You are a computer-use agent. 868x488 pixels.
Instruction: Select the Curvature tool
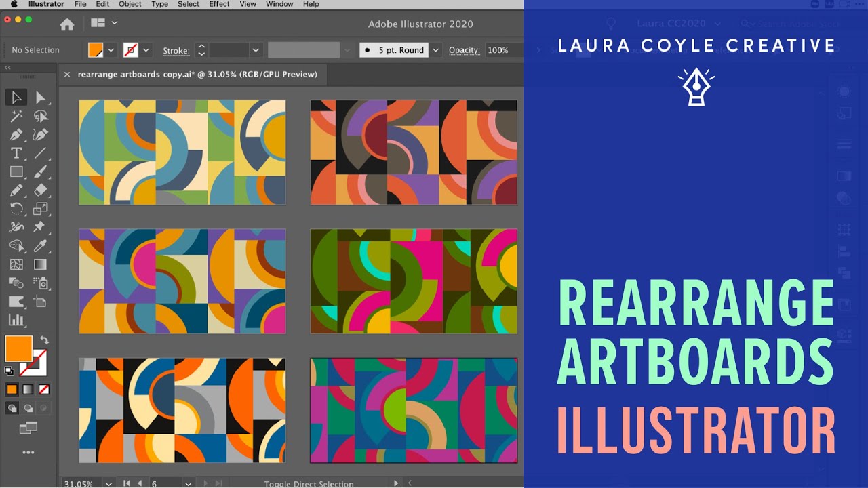coord(40,134)
